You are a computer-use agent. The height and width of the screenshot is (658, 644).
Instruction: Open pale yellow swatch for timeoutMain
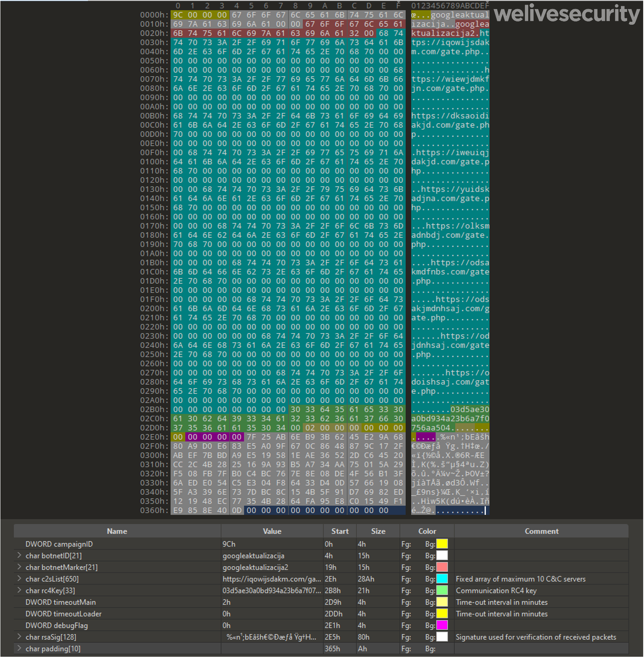click(442, 602)
